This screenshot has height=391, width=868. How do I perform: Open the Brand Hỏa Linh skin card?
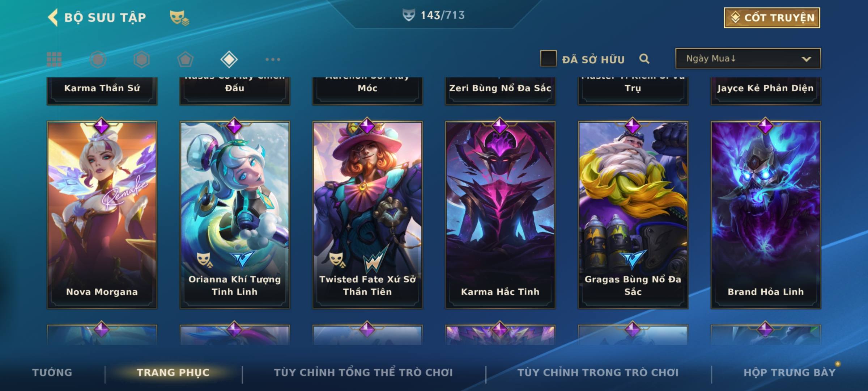coord(766,215)
